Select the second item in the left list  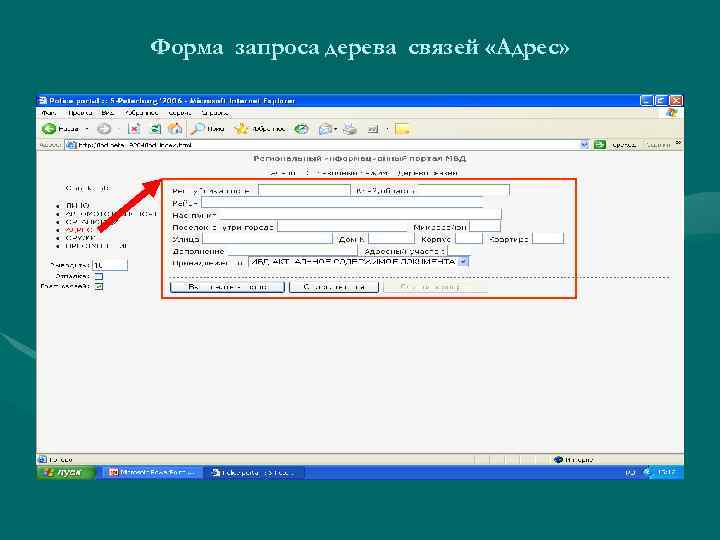pos(111,214)
